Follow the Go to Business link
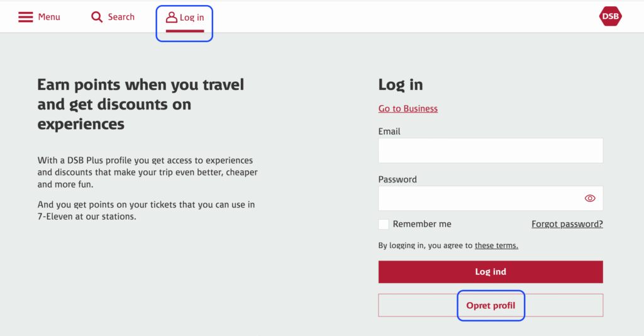 pos(408,108)
